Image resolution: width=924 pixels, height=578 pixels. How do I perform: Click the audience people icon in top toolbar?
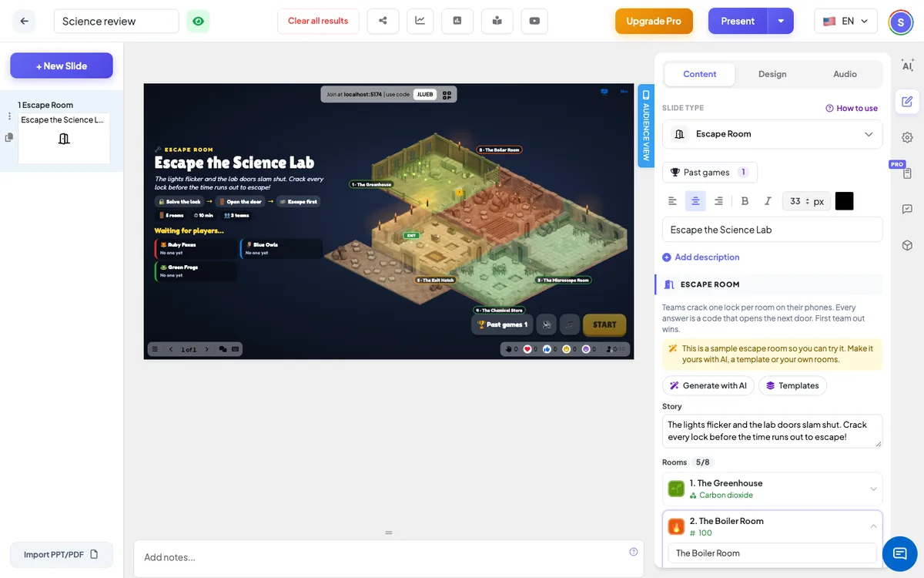497,21
